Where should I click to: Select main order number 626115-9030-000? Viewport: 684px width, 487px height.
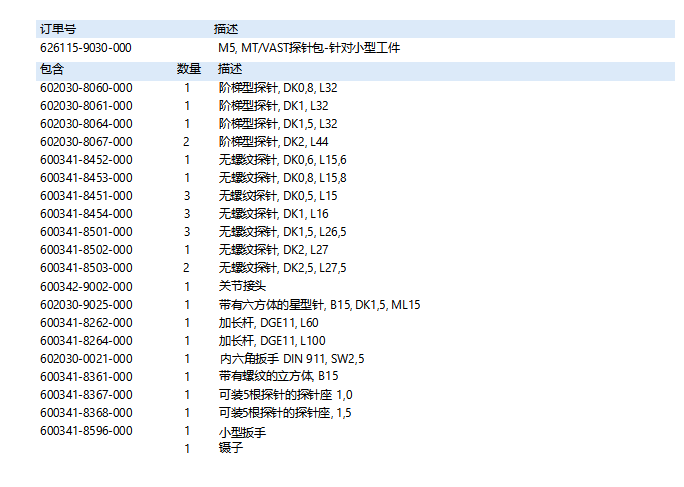pos(86,48)
